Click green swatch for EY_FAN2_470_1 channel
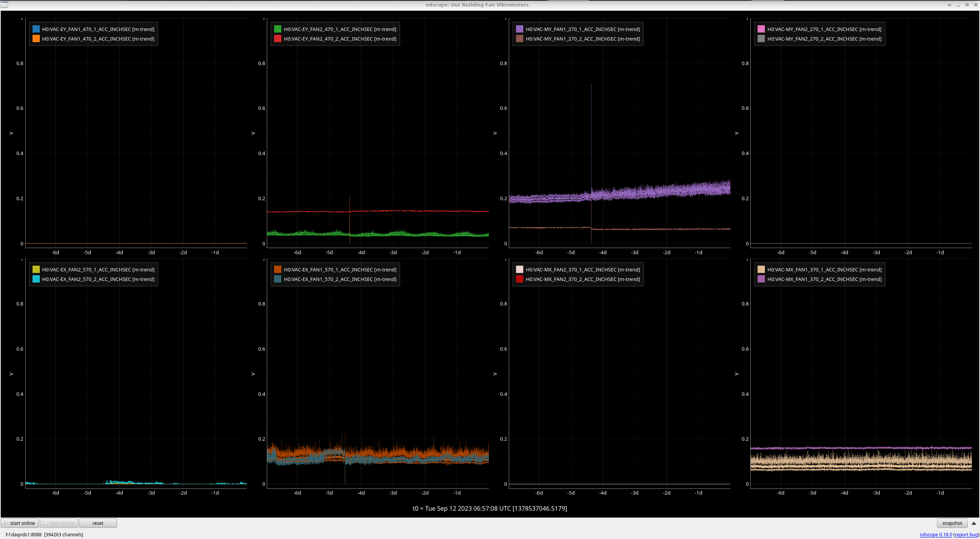 (278, 29)
